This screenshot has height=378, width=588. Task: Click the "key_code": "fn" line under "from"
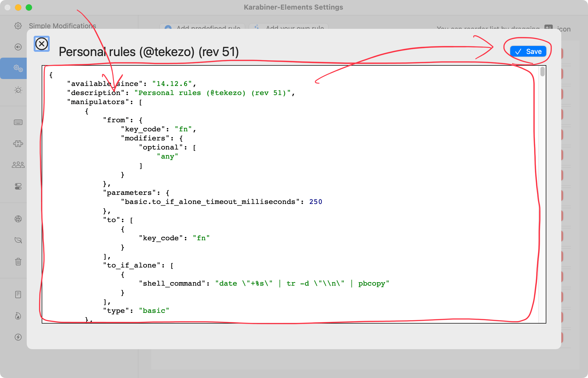(x=158, y=129)
